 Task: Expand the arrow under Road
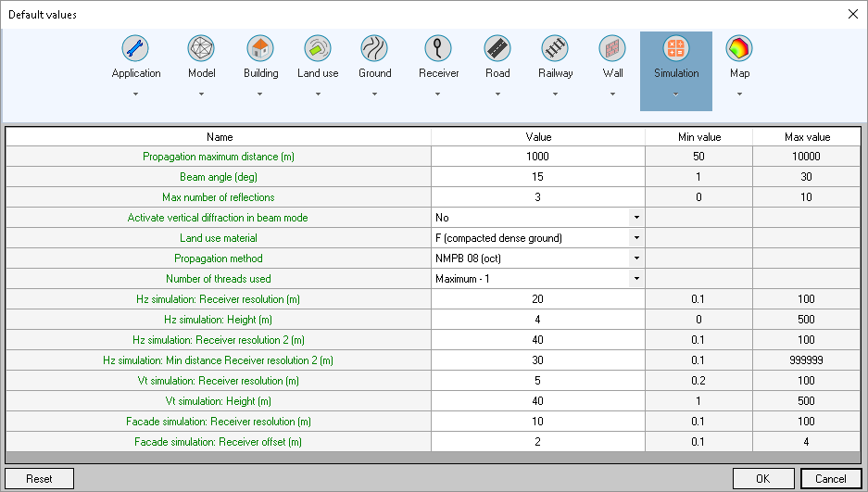point(497,95)
